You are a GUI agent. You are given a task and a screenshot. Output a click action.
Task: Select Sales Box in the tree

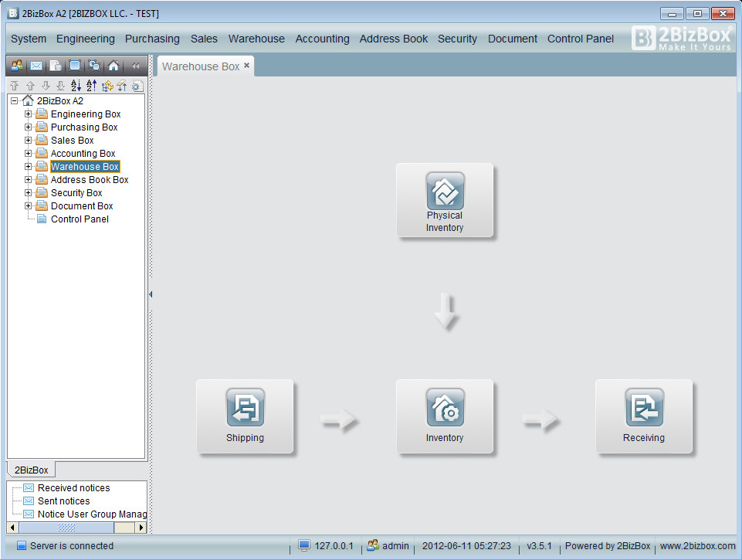[73, 141]
